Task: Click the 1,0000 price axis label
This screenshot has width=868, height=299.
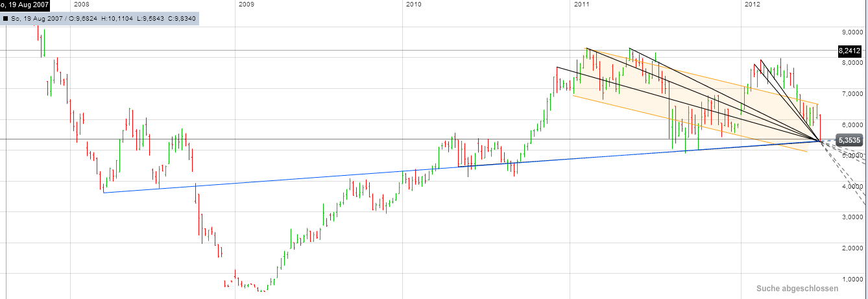Action: [850, 280]
